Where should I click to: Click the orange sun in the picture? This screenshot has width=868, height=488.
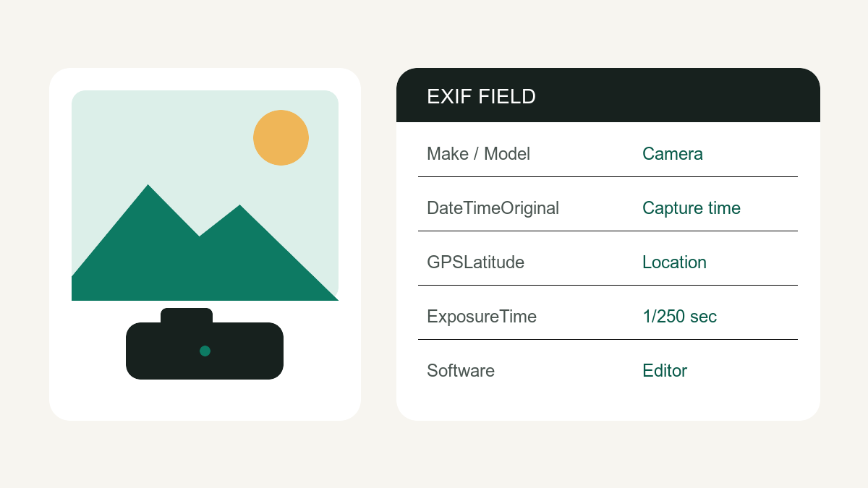pyautogui.click(x=281, y=137)
